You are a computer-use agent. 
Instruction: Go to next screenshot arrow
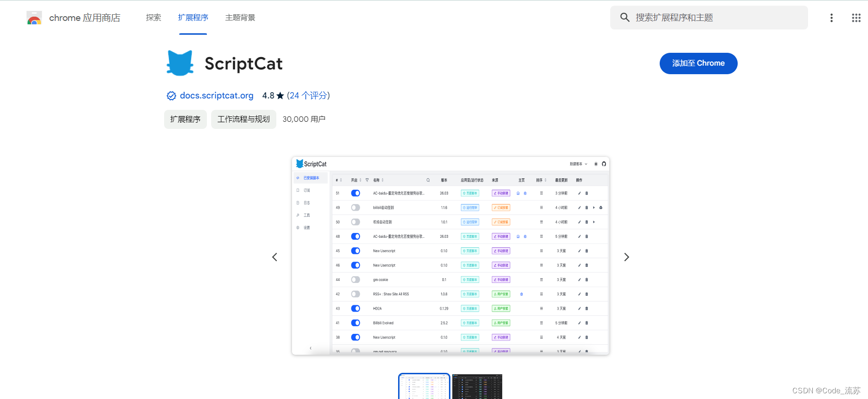click(626, 257)
